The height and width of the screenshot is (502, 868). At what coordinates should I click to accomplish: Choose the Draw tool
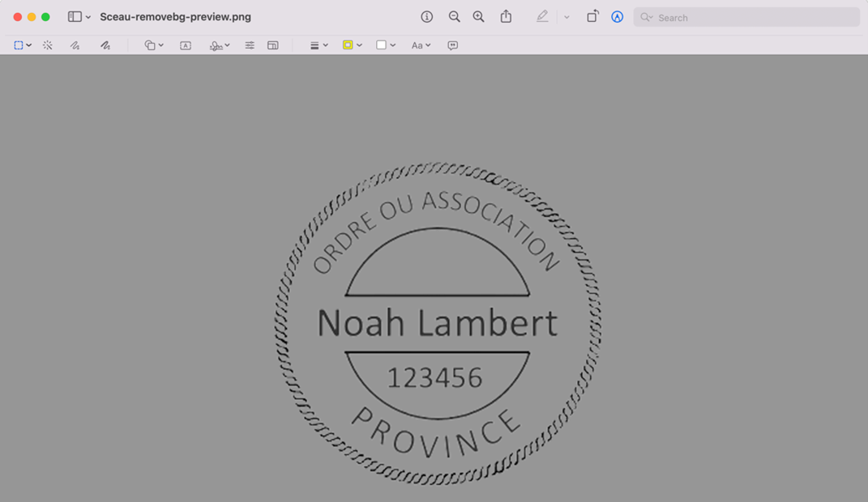tap(105, 45)
